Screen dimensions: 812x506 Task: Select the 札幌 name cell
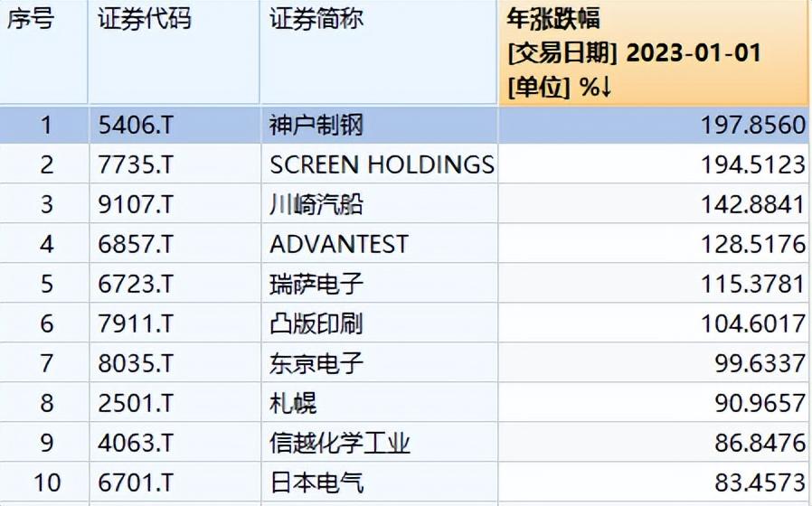(x=293, y=403)
